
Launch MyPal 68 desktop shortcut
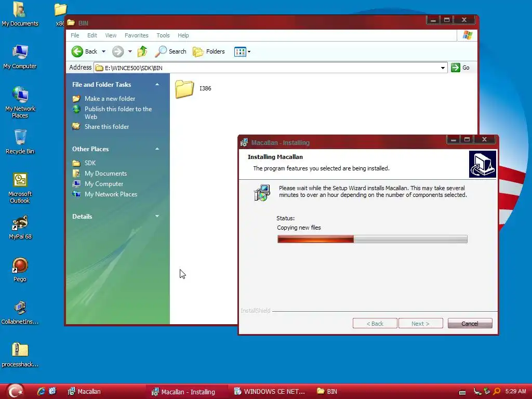coord(20,227)
